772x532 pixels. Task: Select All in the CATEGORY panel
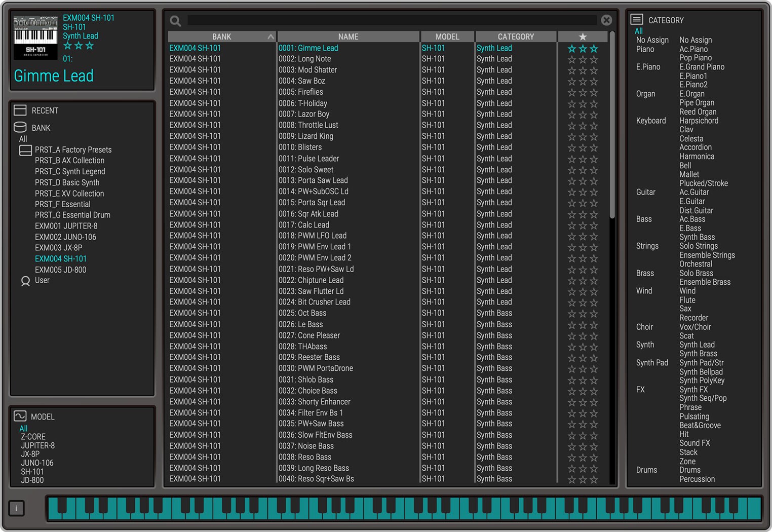coord(639,31)
